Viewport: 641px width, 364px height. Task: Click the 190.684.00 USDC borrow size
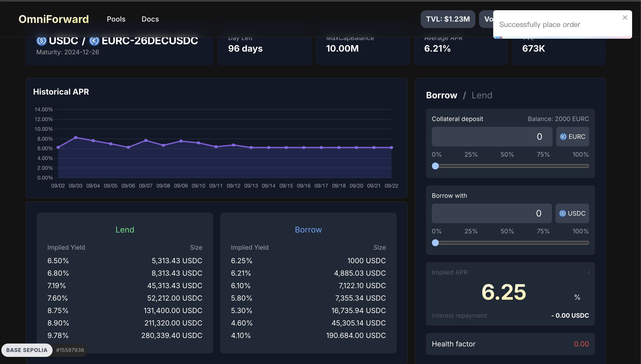pyautogui.click(x=356, y=336)
